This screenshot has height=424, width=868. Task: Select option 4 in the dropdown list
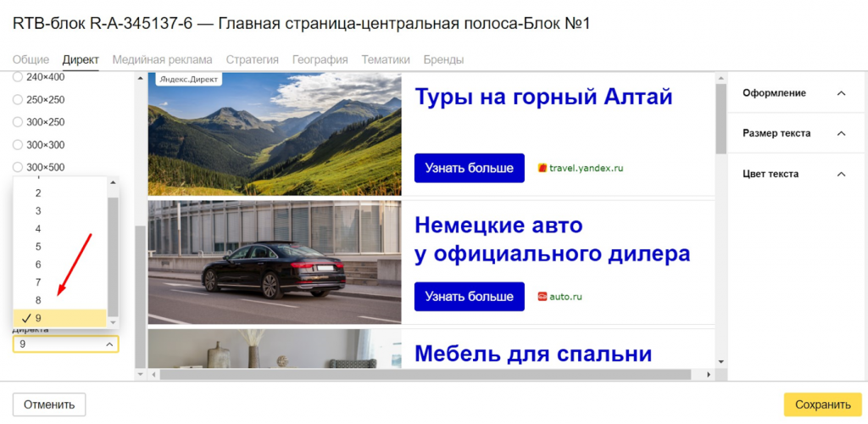point(60,229)
